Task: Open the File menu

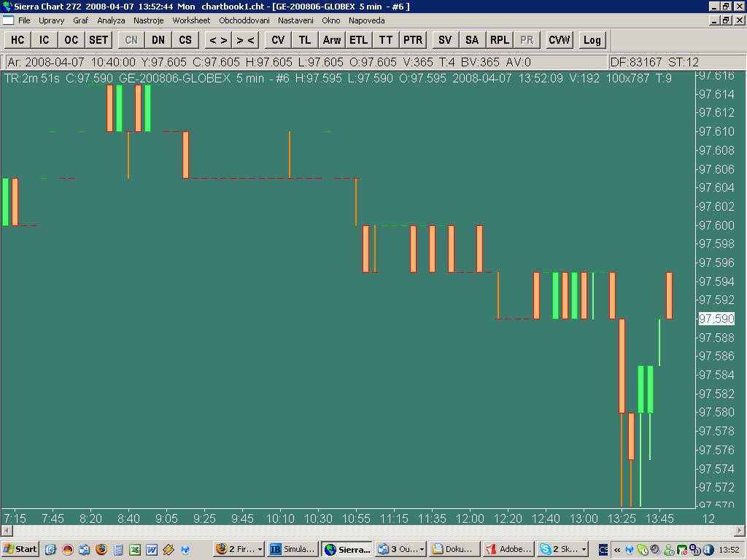Action: [24, 20]
